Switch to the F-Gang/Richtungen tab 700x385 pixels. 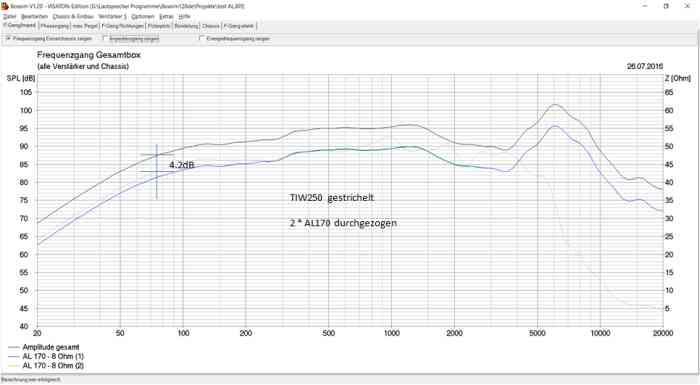123,26
